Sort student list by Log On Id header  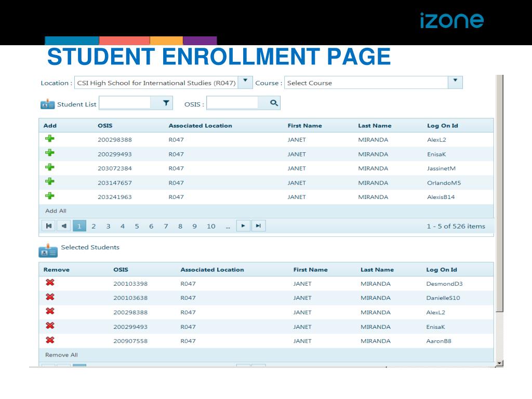pos(443,126)
